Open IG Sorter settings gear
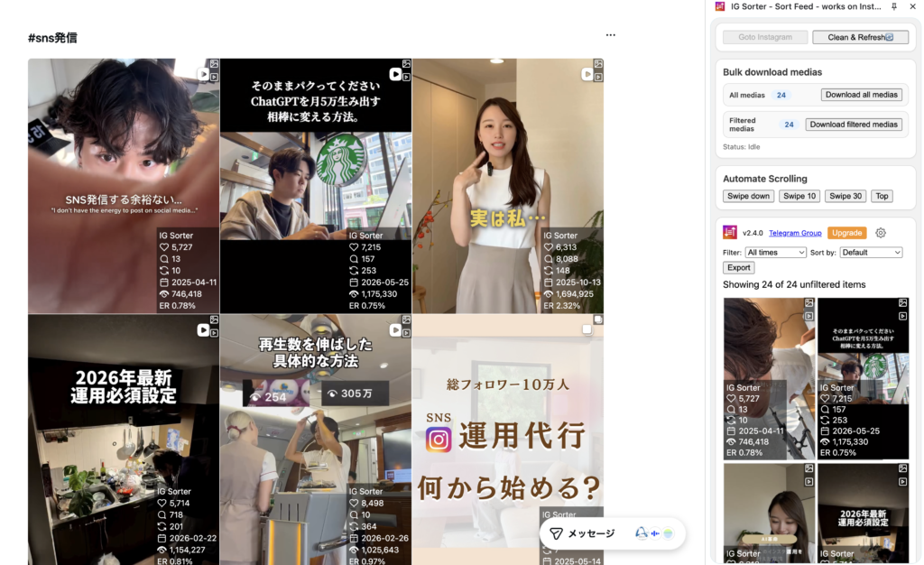This screenshot has width=924, height=565. coord(881,233)
